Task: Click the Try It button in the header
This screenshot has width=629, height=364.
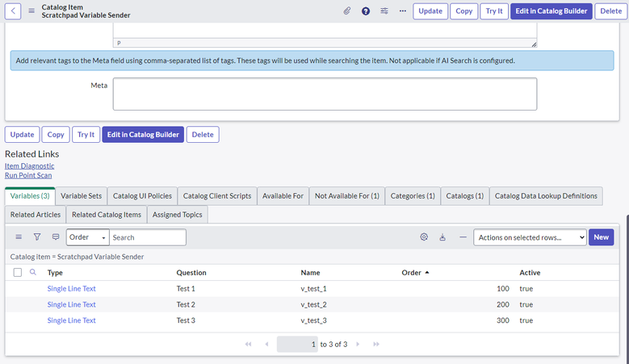Action: point(494,10)
